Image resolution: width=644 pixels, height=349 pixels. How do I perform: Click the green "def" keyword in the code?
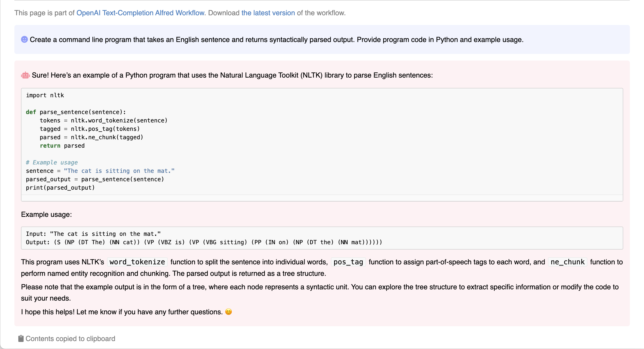31,112
